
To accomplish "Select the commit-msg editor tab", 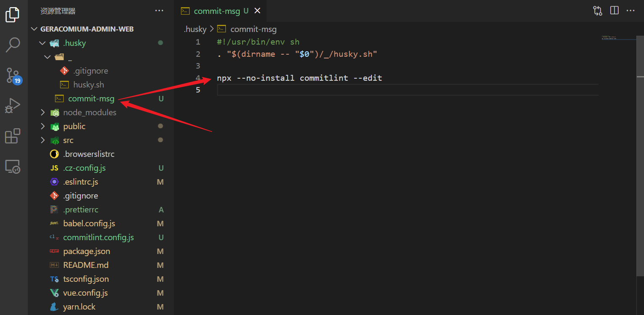I will pyautogui.click(x=220, y=11).
